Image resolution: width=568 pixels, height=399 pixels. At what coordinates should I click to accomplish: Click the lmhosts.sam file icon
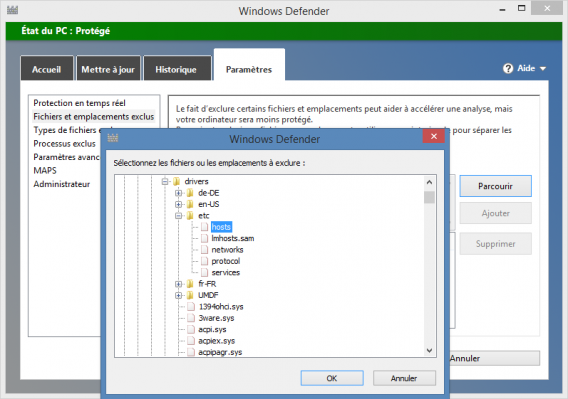pos(204,238)
